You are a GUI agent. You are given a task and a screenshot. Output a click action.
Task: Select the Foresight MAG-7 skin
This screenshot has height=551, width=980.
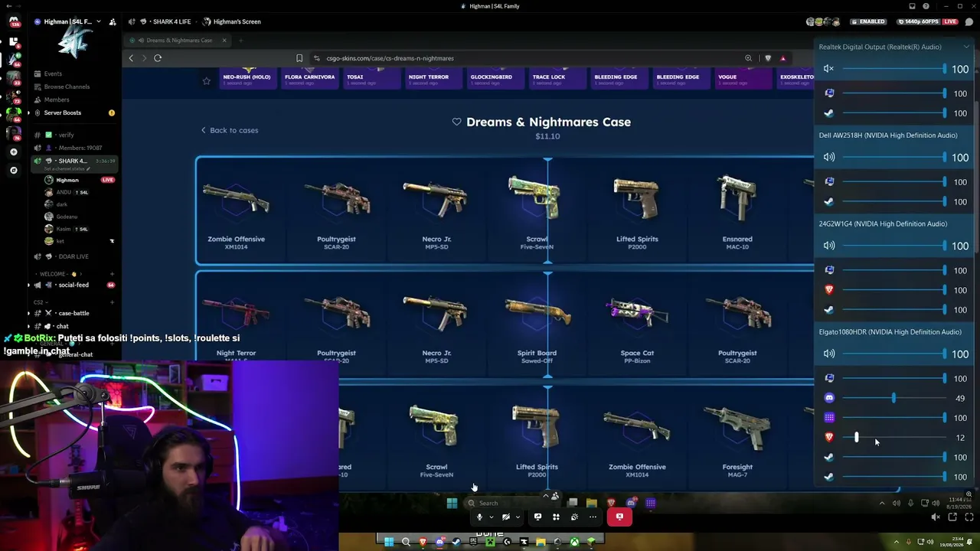pos(737,439)
